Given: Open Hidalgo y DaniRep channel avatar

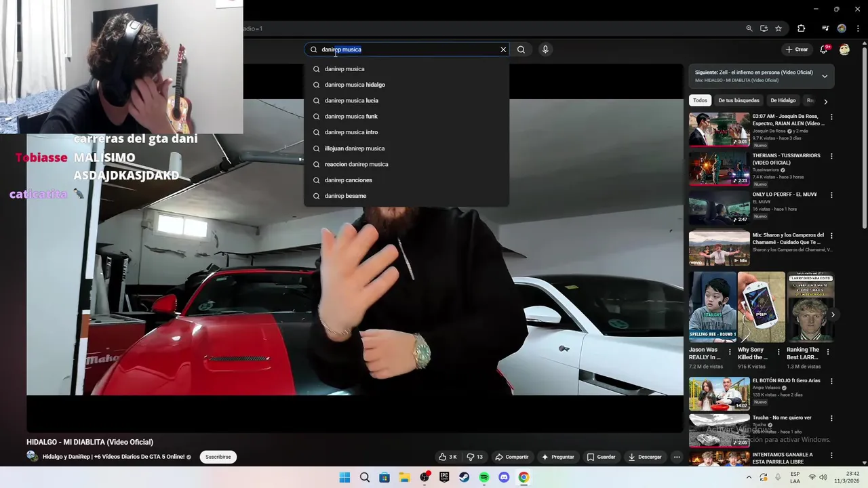Looking at the screenshot, I should [33, 456].
